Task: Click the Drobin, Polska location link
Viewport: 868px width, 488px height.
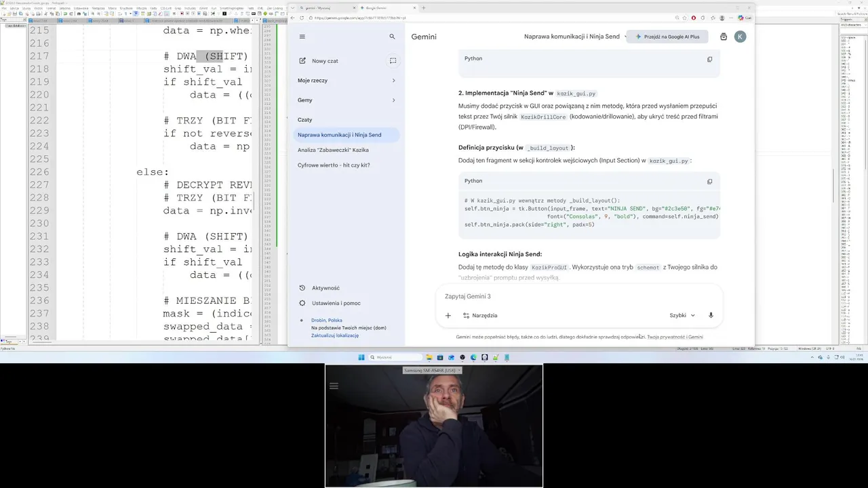Action: pyautogui.click(x=327, y=320)
